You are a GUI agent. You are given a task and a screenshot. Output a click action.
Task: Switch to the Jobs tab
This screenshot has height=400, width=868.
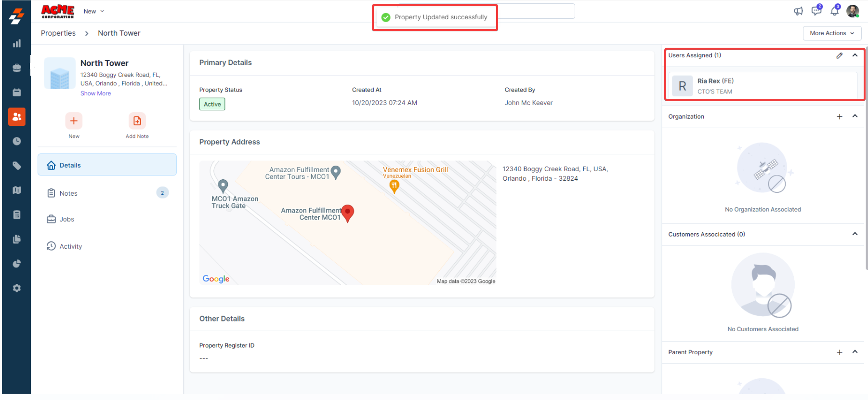[x=66, y=219]
